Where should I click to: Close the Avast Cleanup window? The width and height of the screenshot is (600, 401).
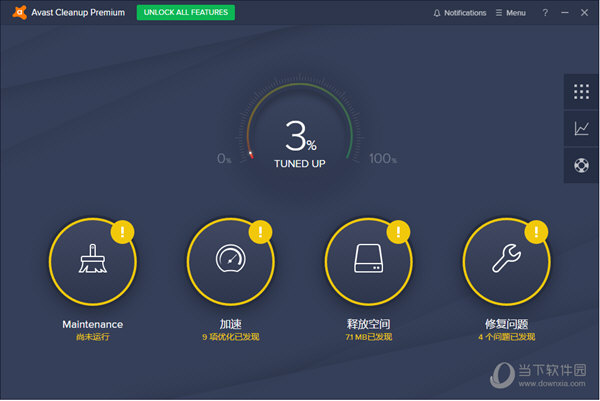tap(584, 13)
